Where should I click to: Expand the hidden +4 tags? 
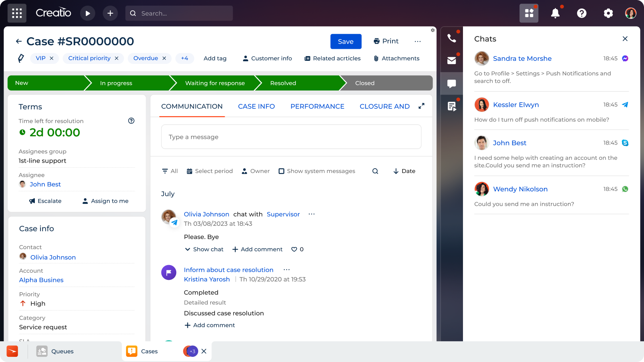(185, 58)
